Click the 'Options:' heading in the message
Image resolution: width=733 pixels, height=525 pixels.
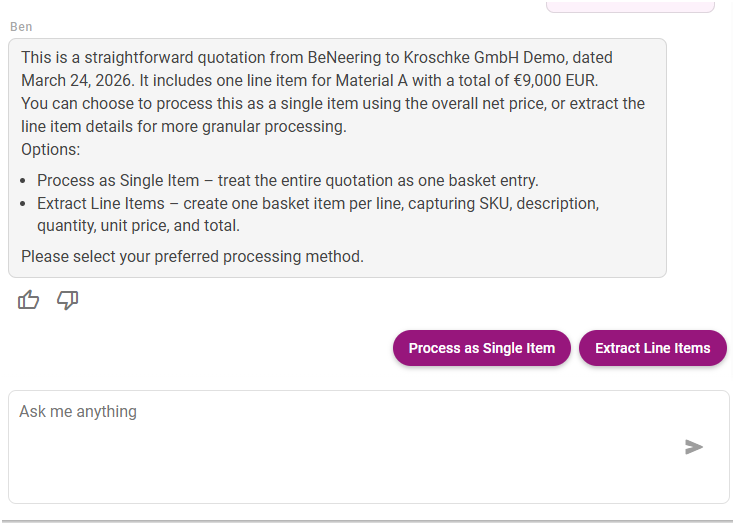point(50,150)
